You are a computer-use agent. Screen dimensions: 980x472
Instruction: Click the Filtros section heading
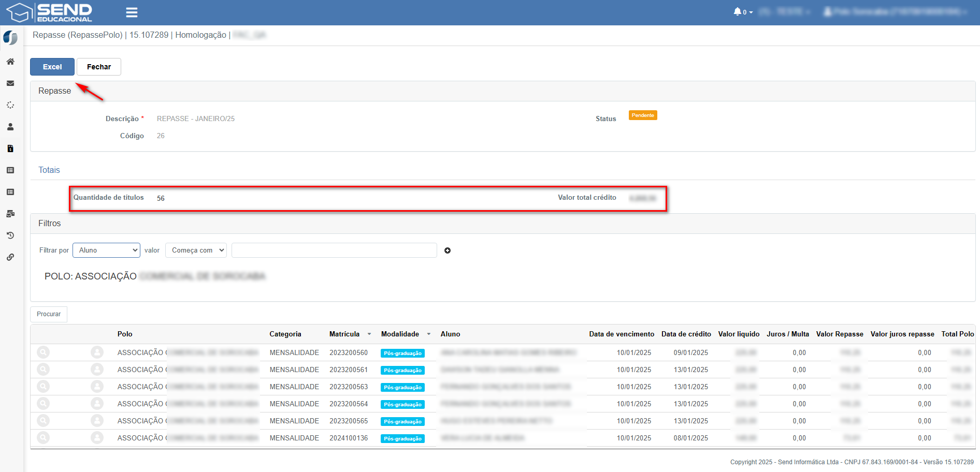50,224
